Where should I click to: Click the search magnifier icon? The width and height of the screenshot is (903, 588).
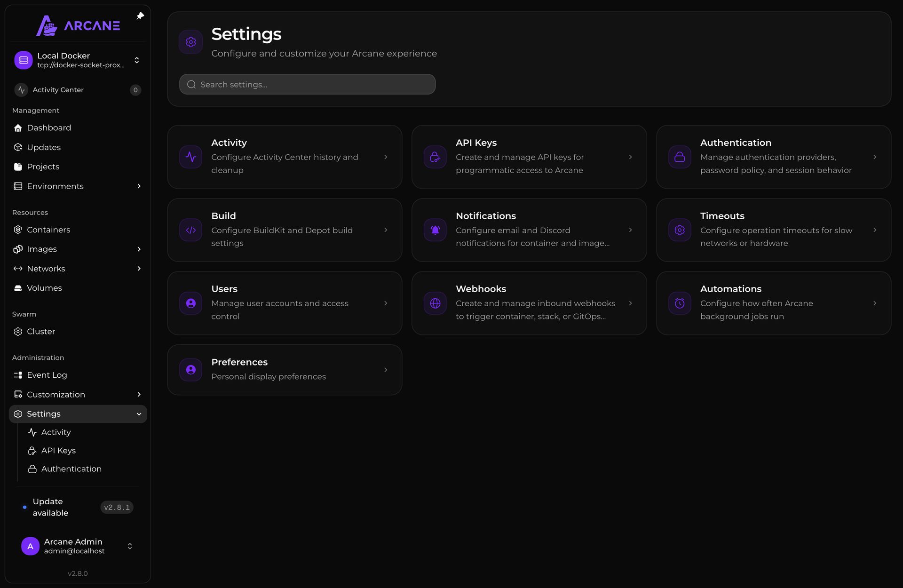(x=191, y=85)
